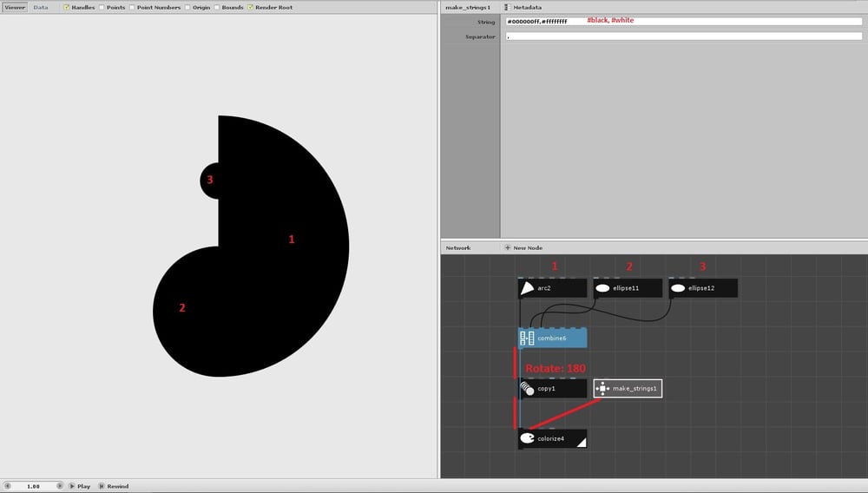Click the plus icon beside New Node
This screenshot has height=493, width=868.
pyautogui.click(x=507, y=248)
